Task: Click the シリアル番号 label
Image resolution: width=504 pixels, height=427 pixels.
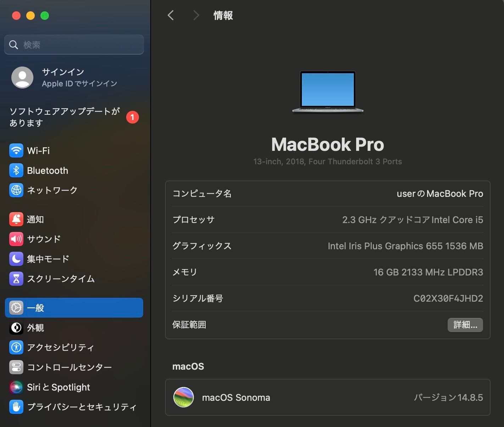Action: pyautogui.click(x=198, y=298)
